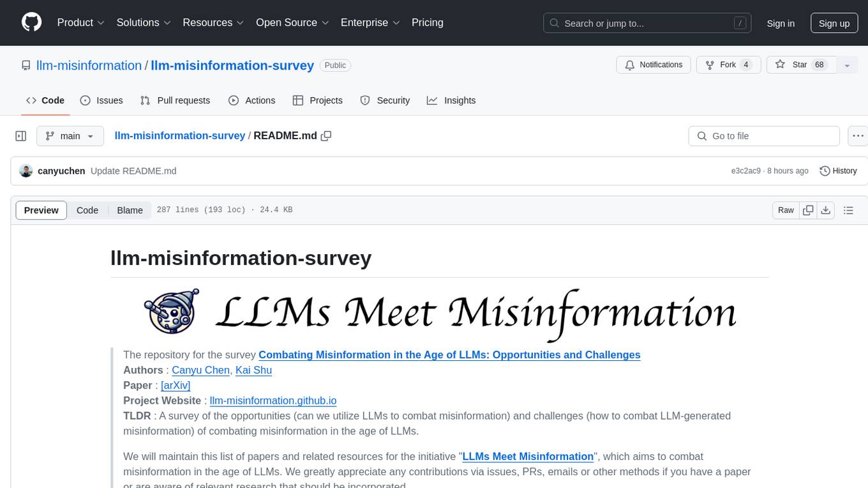The width and height of the screenshot is (868, 488).
Task: Switch to the Projects tab
Action: point(318,100)
